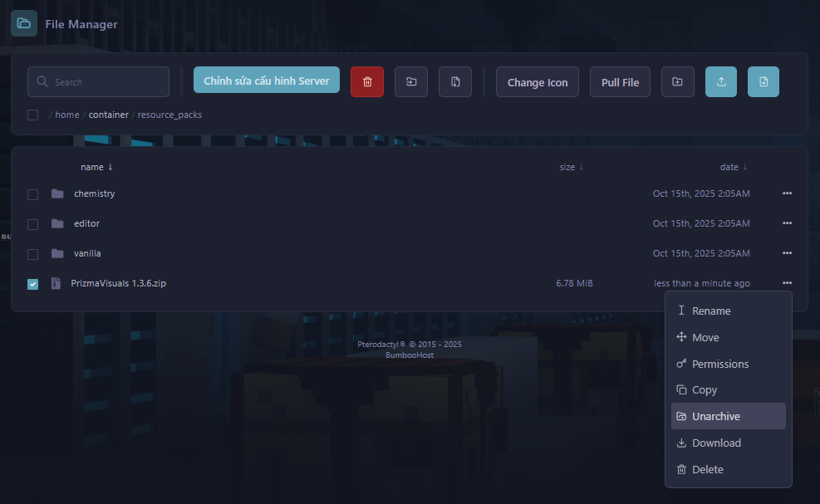
Task: Click the Pull File button
Action: tap(620, 82)
